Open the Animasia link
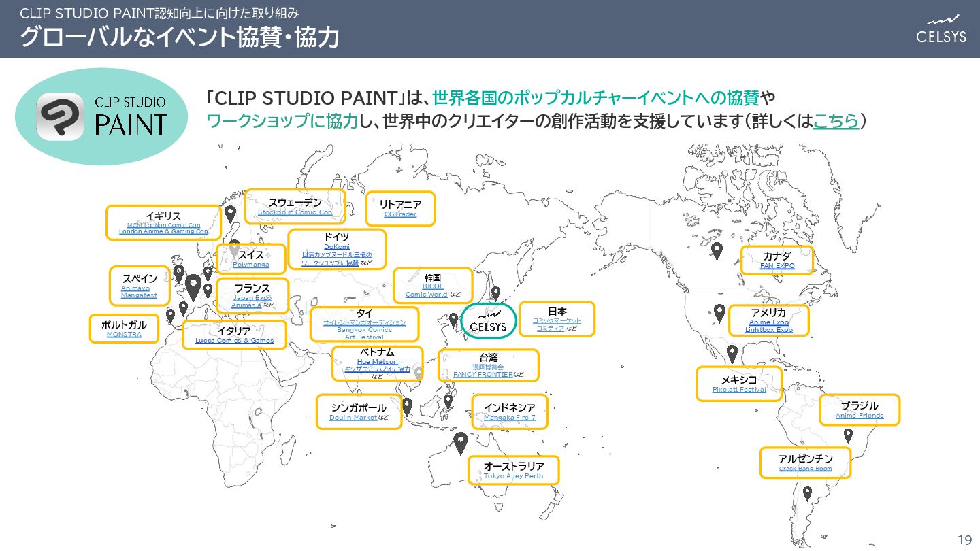The width and height of the screenshot is (980, 551). pos(246,305)
